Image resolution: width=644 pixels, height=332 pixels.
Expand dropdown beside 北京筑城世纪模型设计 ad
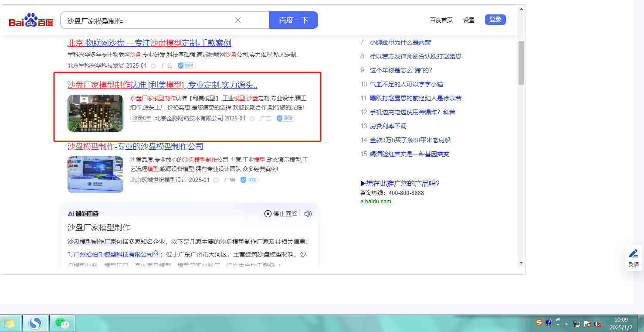216,180
